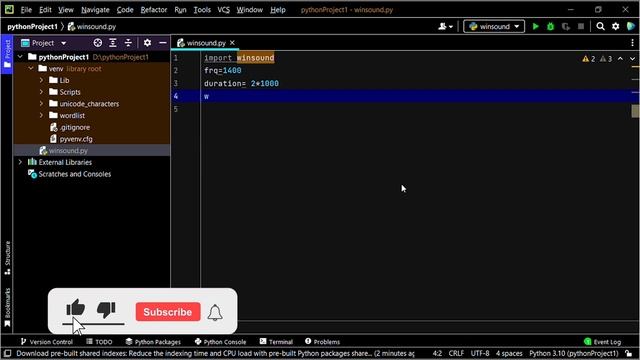Screen dimensions: 640x360
Task: Open Event Log
Action: pyautogui.click(x=602, y=342)
